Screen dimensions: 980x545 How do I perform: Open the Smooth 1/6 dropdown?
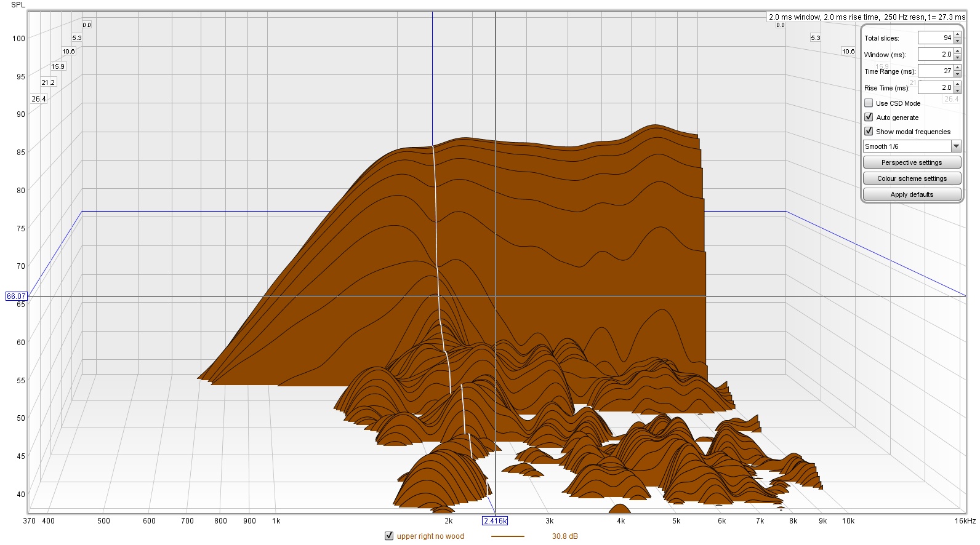(912, 146)
